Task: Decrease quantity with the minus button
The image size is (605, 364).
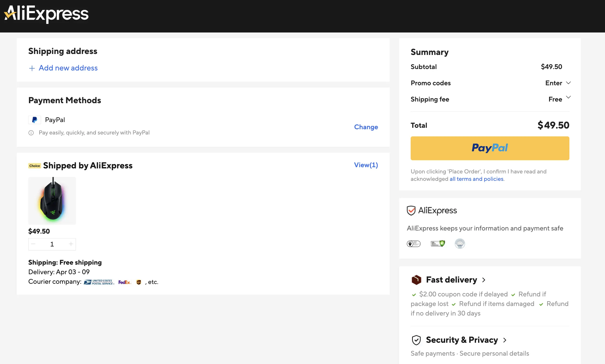Action: click(x=33, y=244)
